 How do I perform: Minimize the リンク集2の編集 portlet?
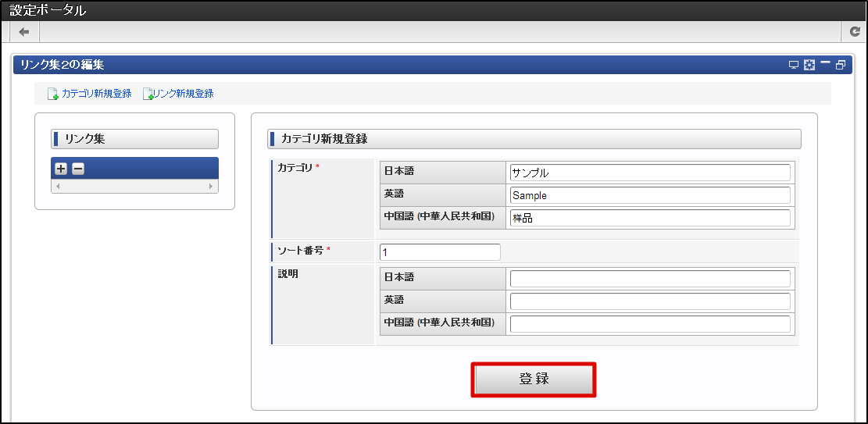825,64
